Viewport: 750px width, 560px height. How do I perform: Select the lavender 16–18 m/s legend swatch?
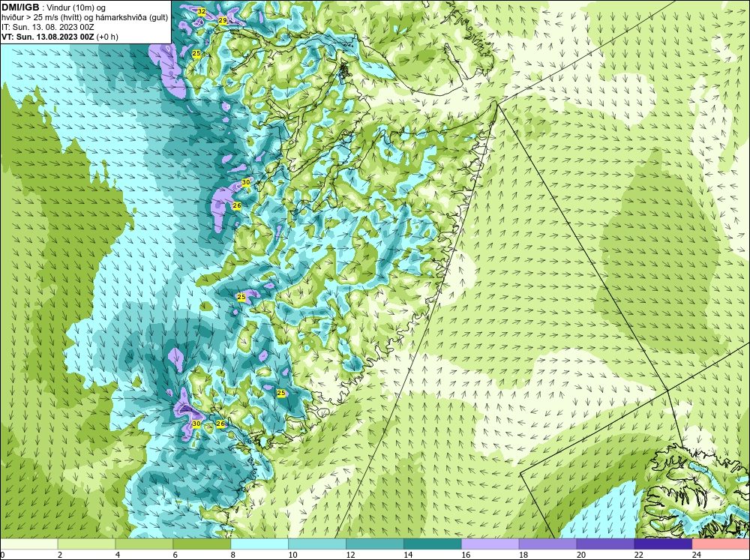(490, 544)
